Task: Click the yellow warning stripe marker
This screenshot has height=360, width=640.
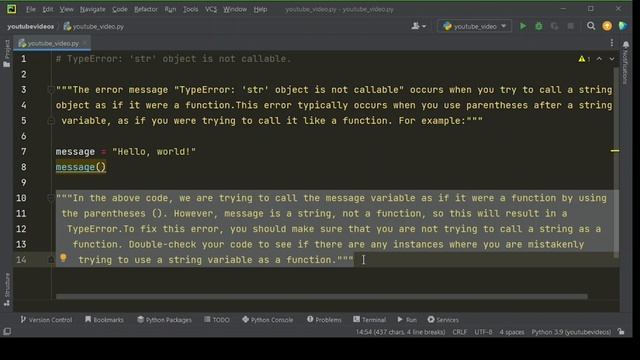Action: 615,151
